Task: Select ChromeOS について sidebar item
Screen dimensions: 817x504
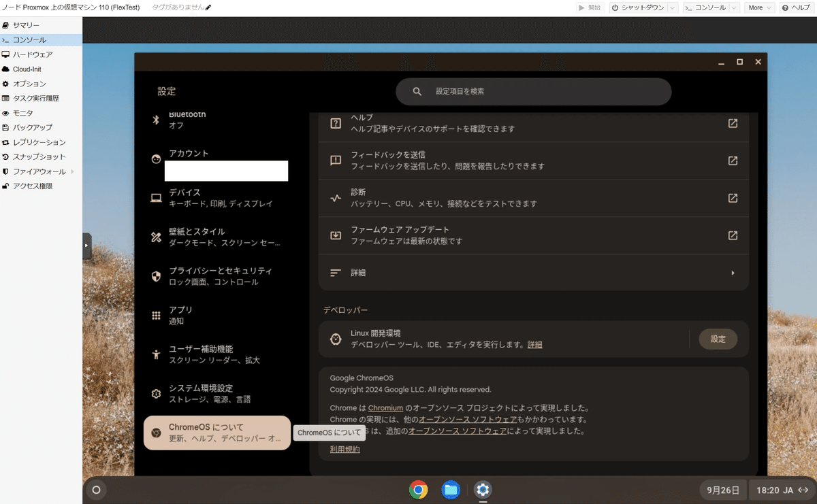Action: 217,433
